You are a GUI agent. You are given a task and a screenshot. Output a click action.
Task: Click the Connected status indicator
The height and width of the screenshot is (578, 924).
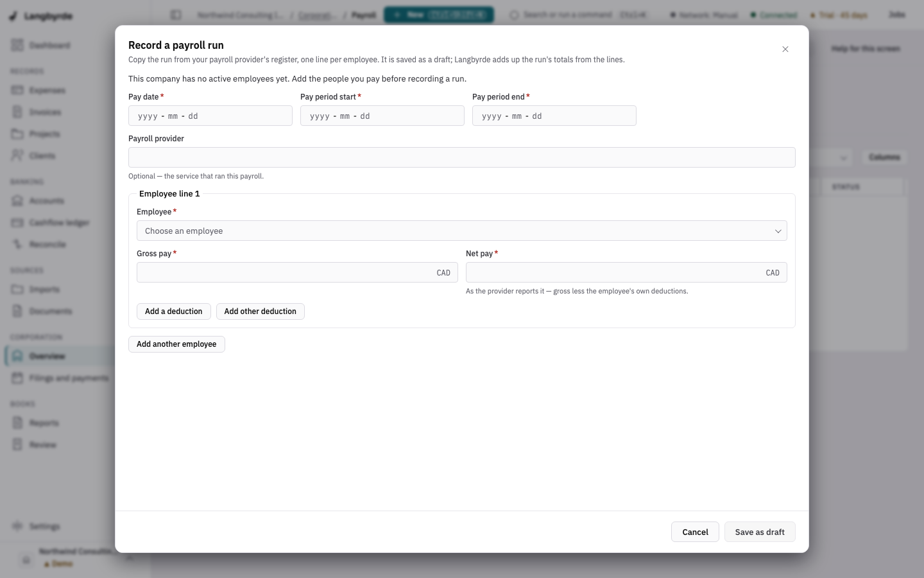(x=774, y=15)
